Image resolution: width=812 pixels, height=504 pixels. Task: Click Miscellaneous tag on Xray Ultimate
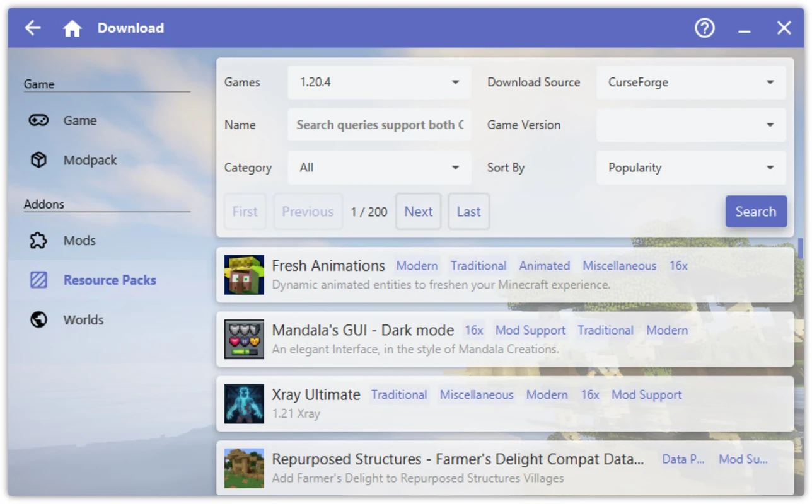477,395
